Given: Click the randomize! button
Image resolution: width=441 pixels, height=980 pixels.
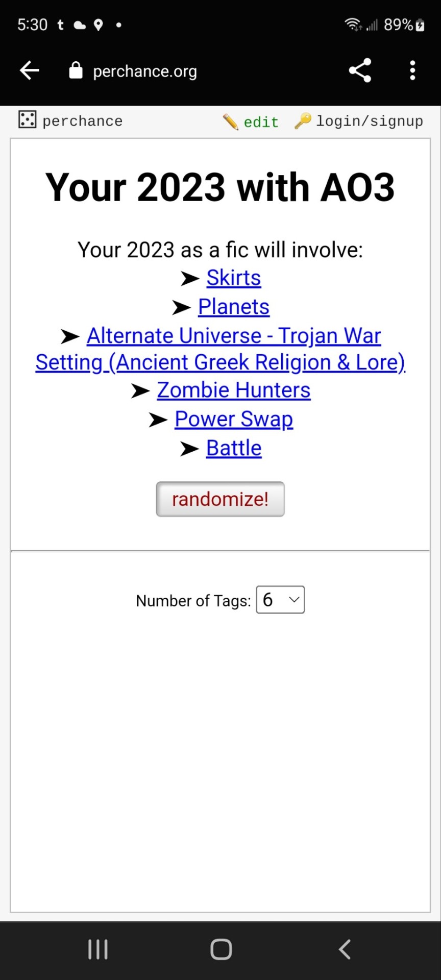Looking at the screenshot, I should [x=220, y=499].
